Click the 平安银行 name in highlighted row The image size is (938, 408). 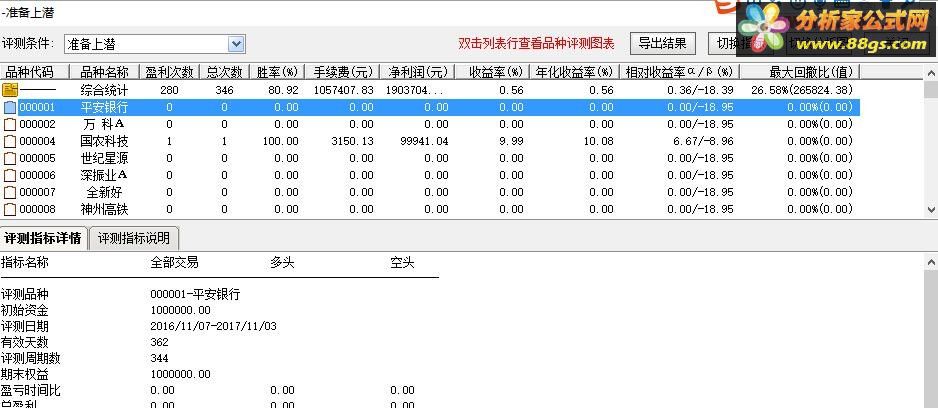(x=104, y=108)
